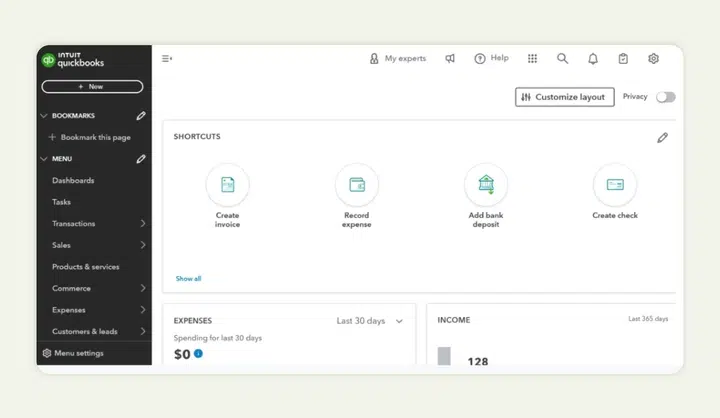The height and width of the screenshot is (418, 720).
Task: Collapse the Menu section chevron
Action: click(44, 159)
